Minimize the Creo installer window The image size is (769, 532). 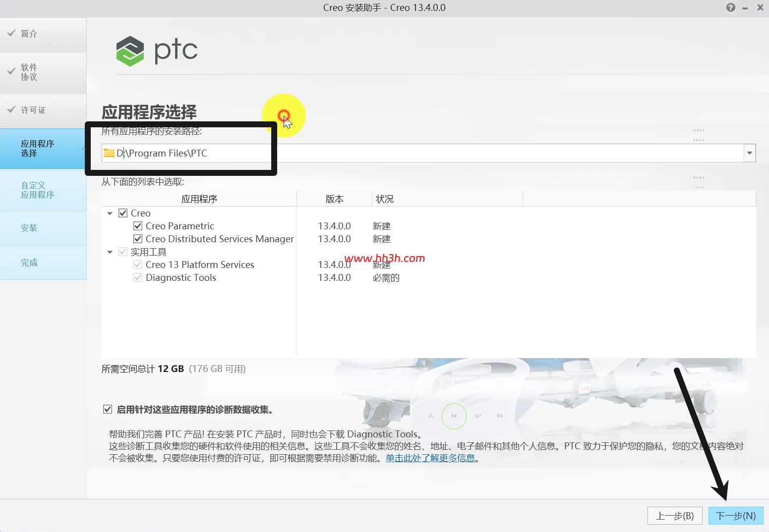[x=745, y=8]
